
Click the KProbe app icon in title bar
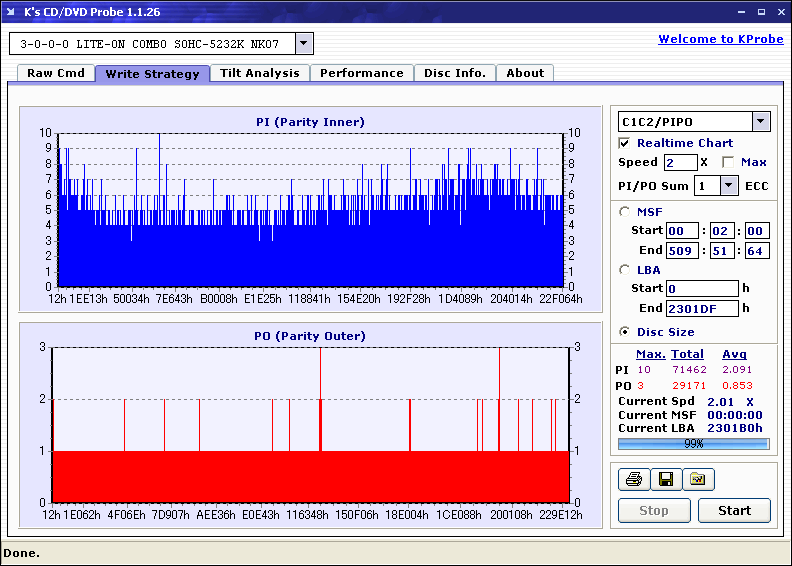coord(12,12)
